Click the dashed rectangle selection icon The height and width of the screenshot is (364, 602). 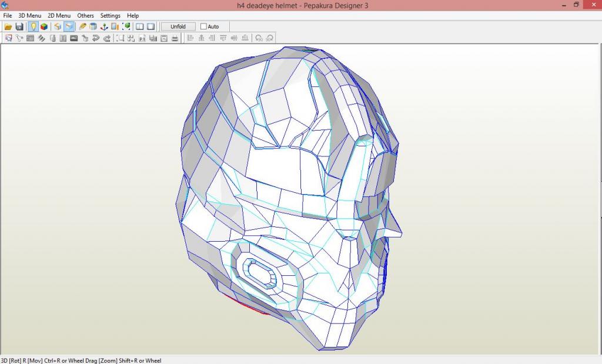coord(121,38)
